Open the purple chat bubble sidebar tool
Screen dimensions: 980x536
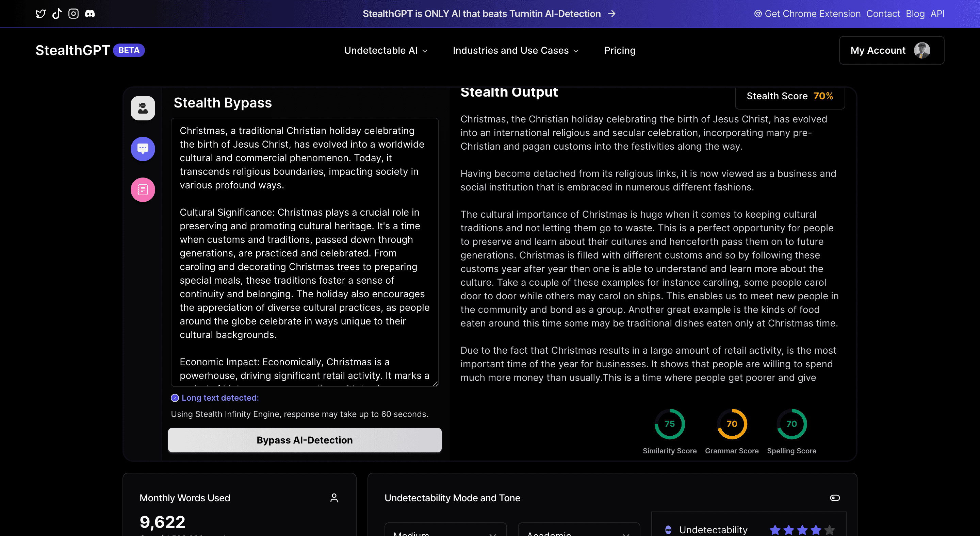pyautogui.click(x=143, y=149)
